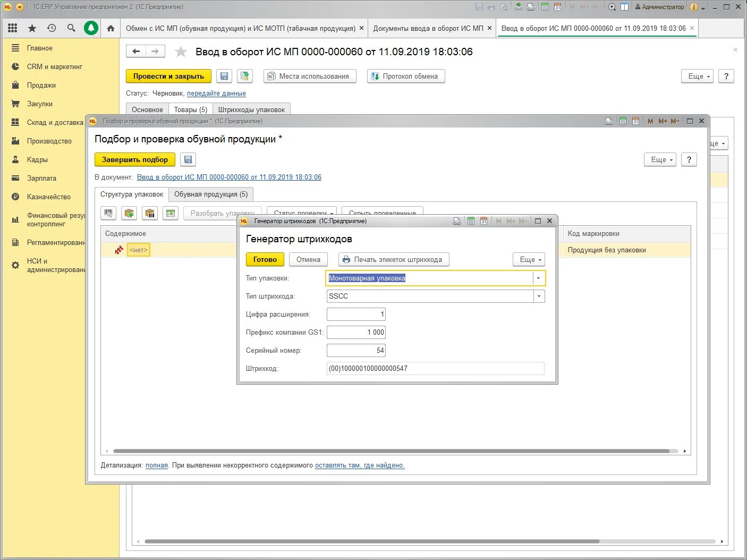Viewport: 747px width, 560px height.
Task: Click Печать этикеток штрихкода button
Action: point(394,259)
